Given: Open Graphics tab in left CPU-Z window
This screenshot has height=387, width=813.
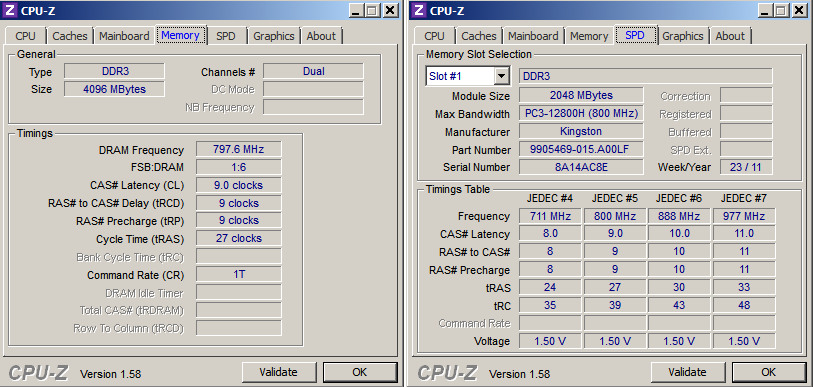Looking at the screenshot, I should 274,36.
